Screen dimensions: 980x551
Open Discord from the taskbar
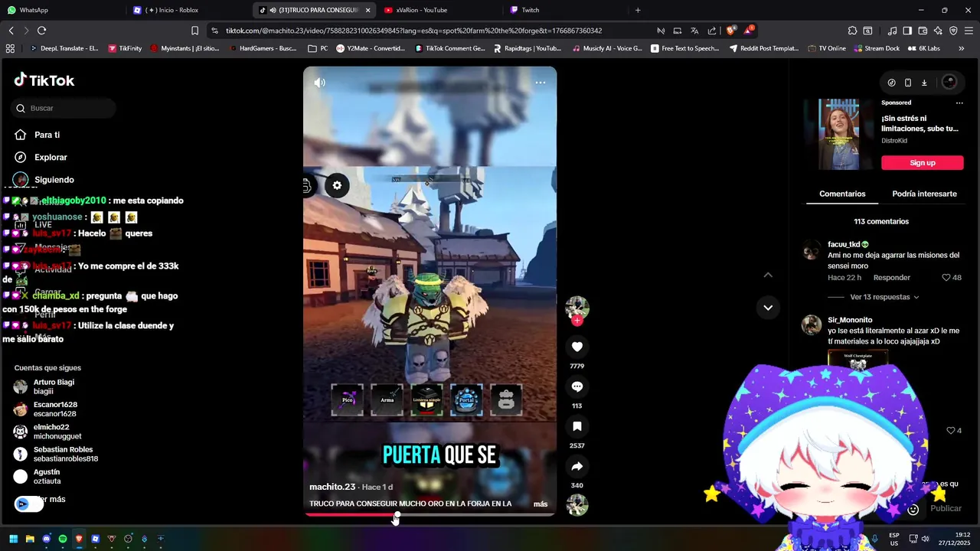tap(46, 539)
